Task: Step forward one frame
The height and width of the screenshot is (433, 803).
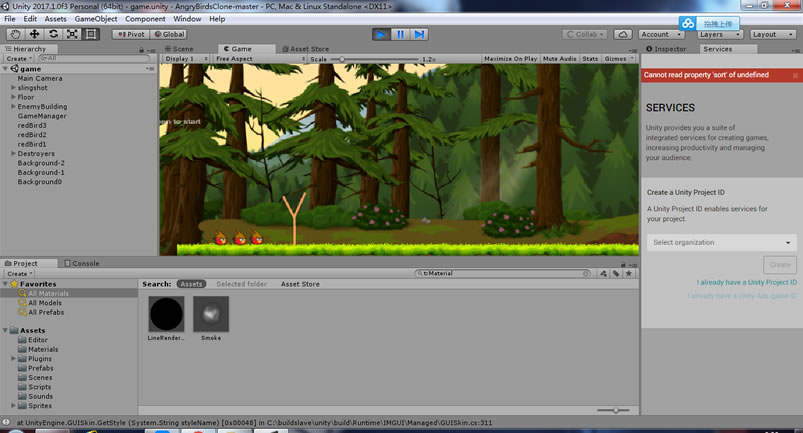Action: (419, 34)
